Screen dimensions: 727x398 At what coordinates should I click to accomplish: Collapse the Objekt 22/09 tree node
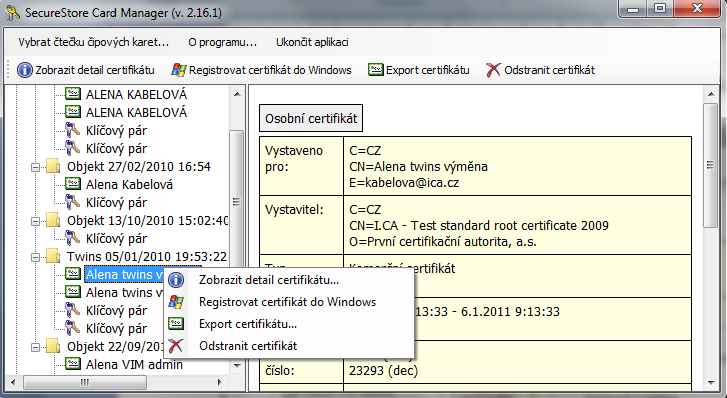[35, 347]
